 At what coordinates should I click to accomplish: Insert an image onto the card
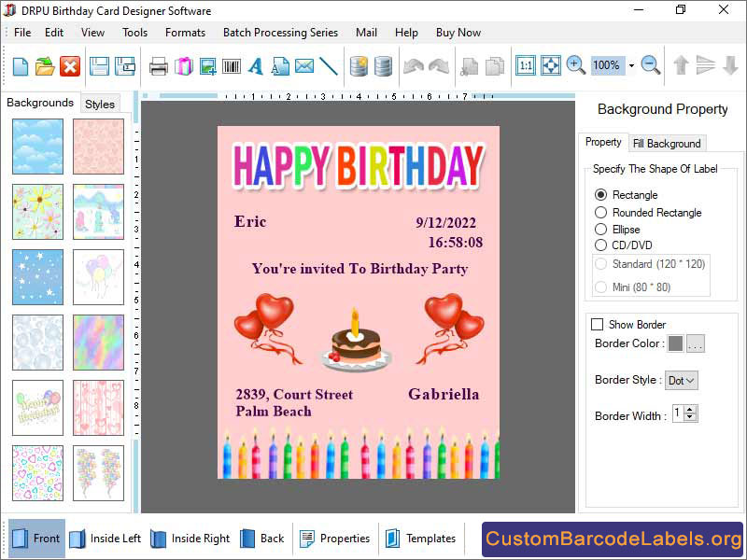[207, 66]
